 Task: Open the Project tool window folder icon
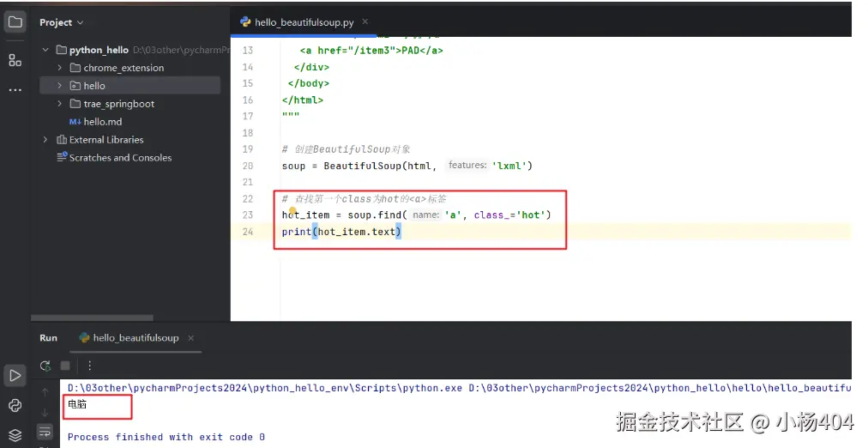(x=15, y=22)
